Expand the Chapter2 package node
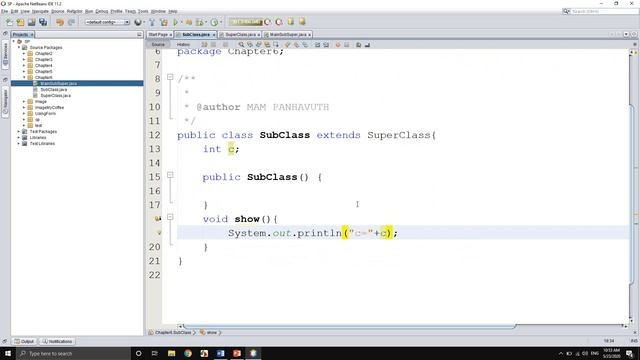 [24, 53]
